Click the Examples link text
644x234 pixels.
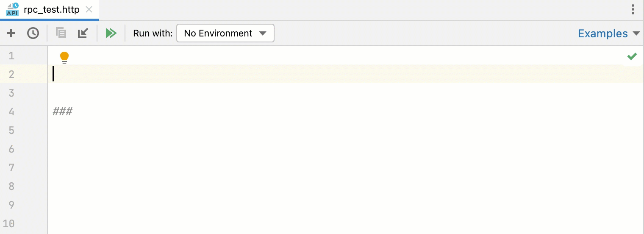603,33
